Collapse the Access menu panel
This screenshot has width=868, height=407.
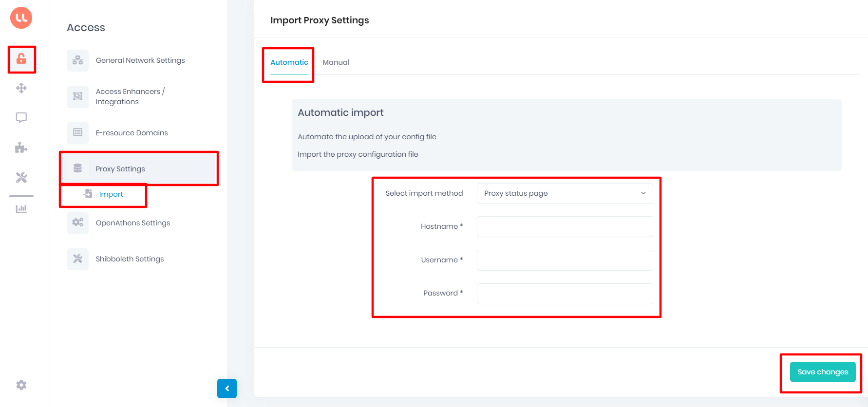227,388
